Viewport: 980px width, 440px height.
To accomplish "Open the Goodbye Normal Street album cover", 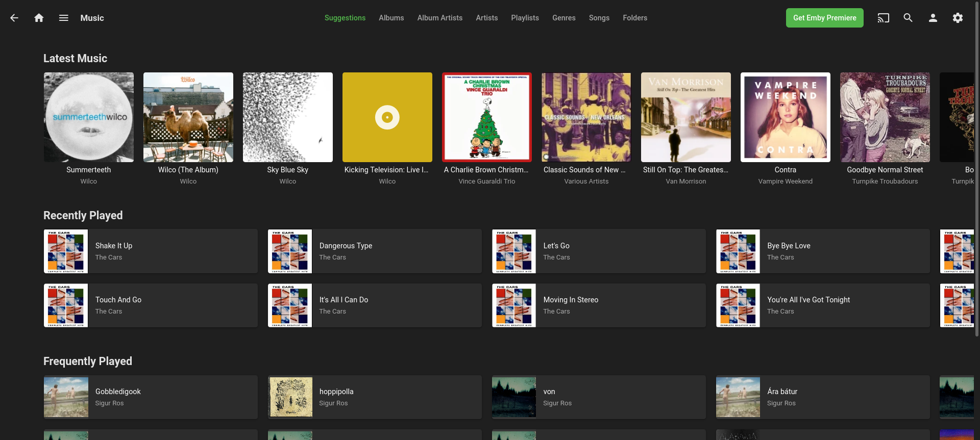I will click(x=885, y=117).
